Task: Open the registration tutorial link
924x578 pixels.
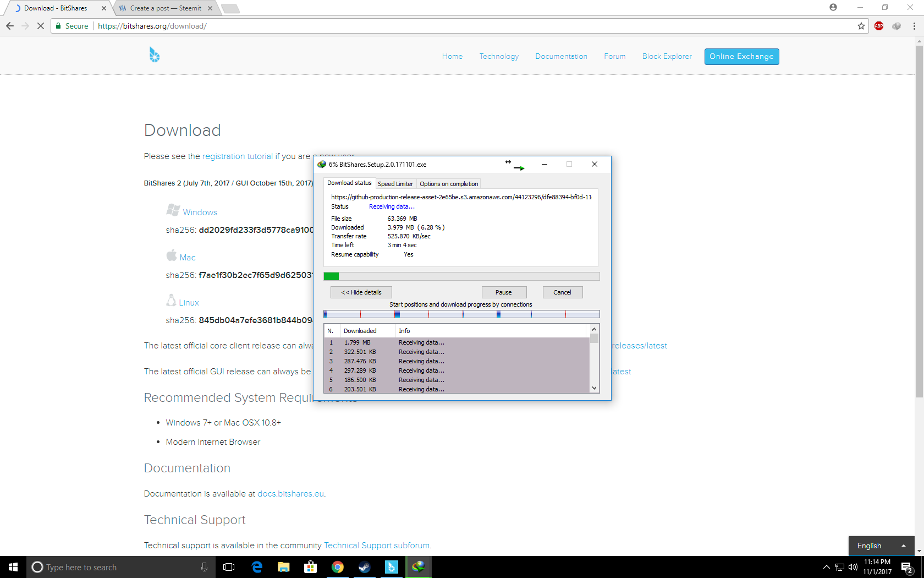Action: pyautogui.click(x=238, y=156)
